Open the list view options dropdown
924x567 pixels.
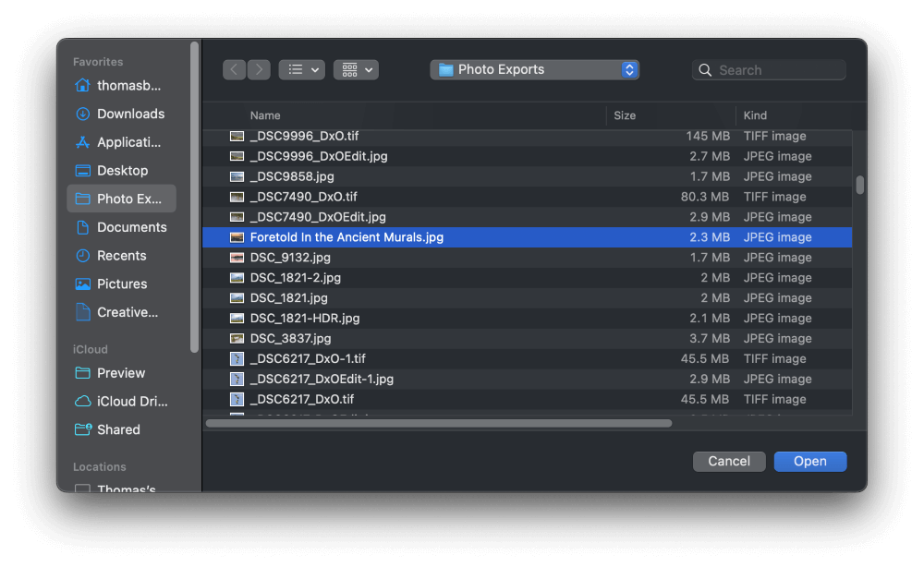pos(301,69)
